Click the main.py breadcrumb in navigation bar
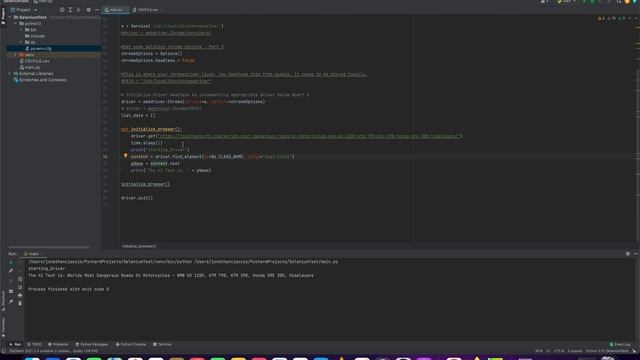The image size is (640, 360). click(x=43, y=2)
